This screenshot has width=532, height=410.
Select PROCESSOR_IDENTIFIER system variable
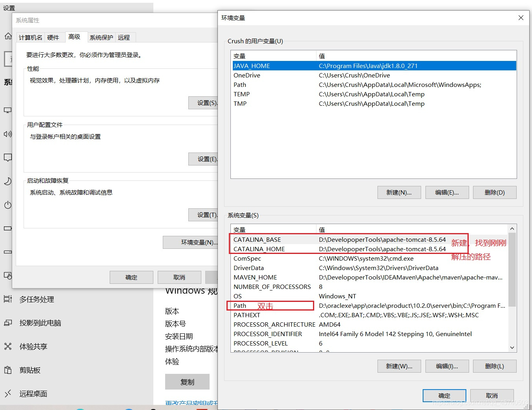pyautogui.click(x=370, y=334)
